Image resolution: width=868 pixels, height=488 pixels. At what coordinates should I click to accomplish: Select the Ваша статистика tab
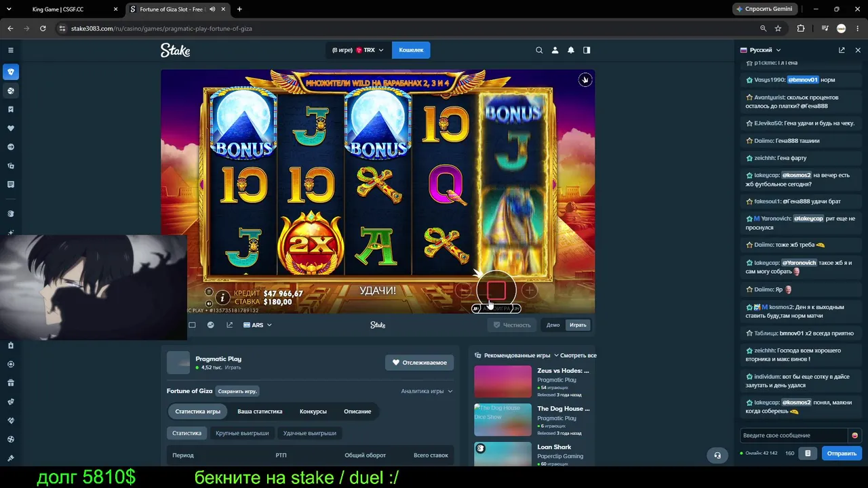tap(260, 411)
